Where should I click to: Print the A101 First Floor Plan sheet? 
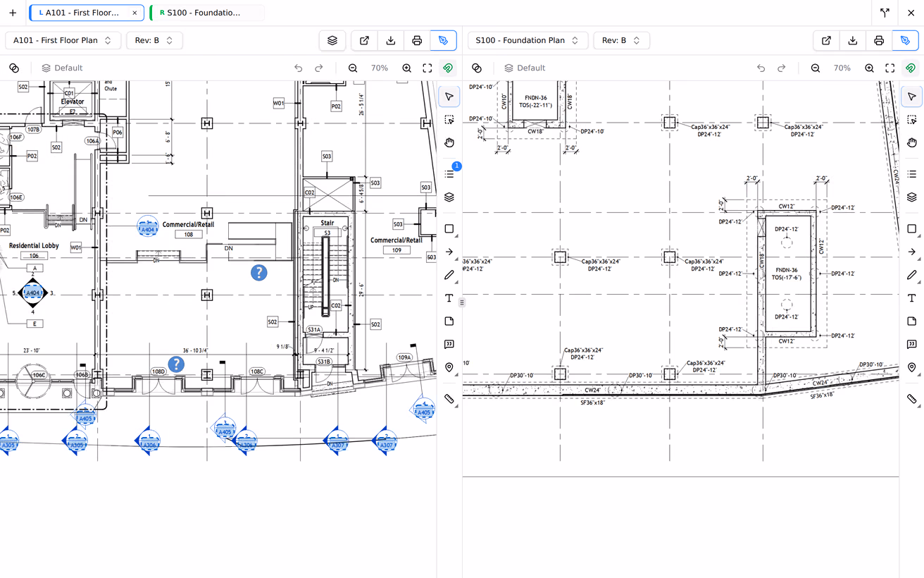[417, 40]
